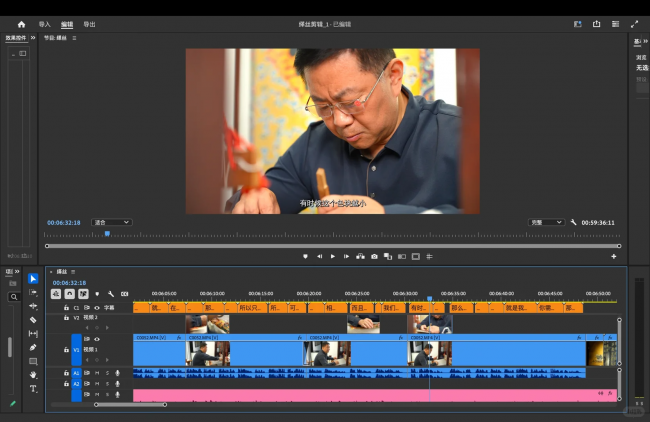Activate the Track Select Forward tool
The height and width of the screenshot is (422, 650).
click(33, 292)
